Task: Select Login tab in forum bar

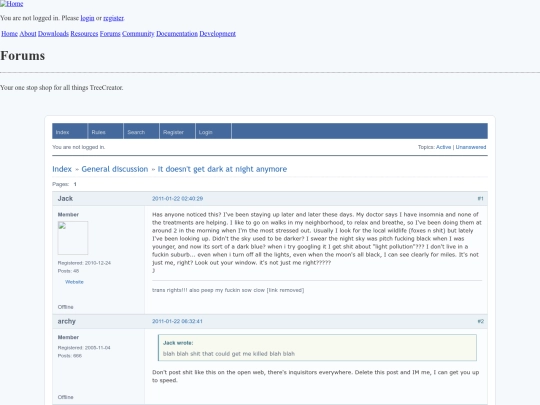Action: click(x=213, y=131)
